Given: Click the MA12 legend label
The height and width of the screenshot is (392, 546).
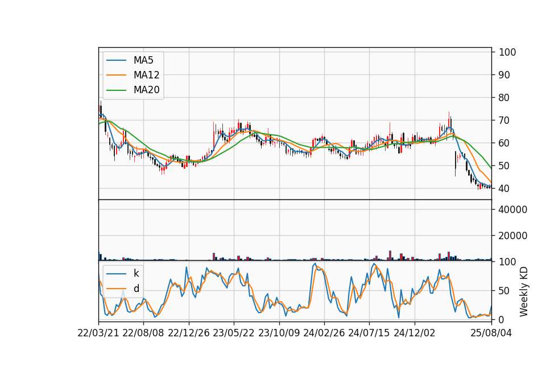Looking at the screenshot, I should [146, 75].
